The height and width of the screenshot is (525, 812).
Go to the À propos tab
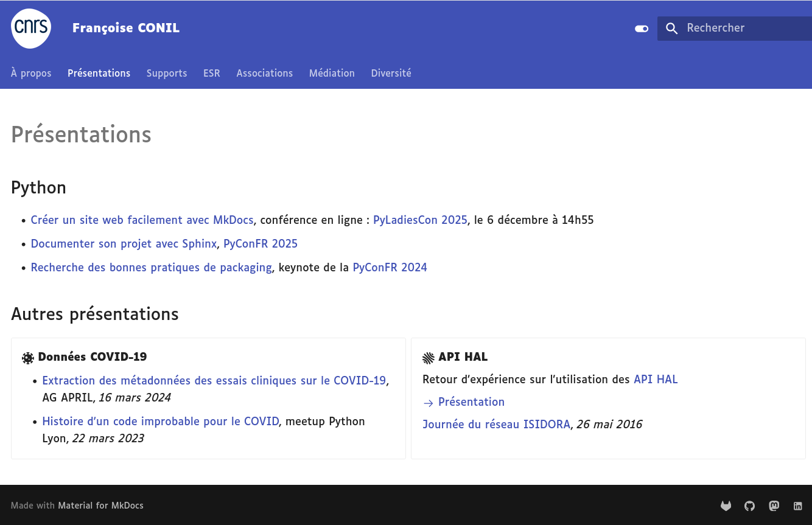[31, 73]
